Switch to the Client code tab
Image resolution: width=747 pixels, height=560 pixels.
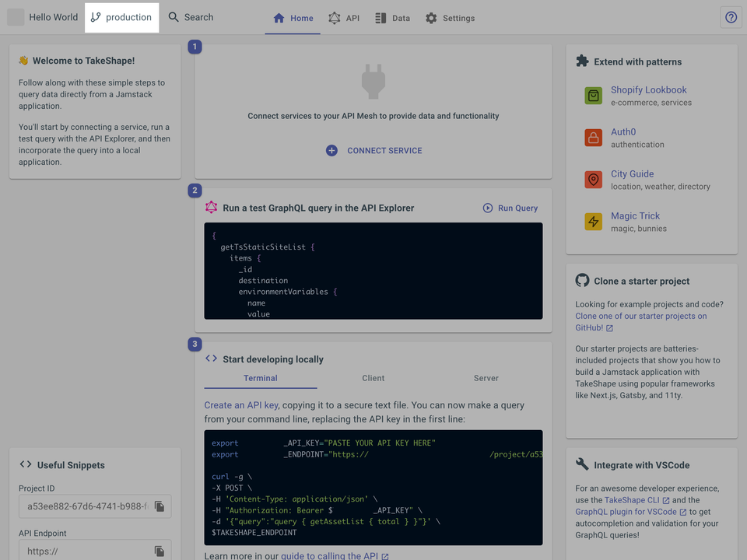tap(373, 378)
